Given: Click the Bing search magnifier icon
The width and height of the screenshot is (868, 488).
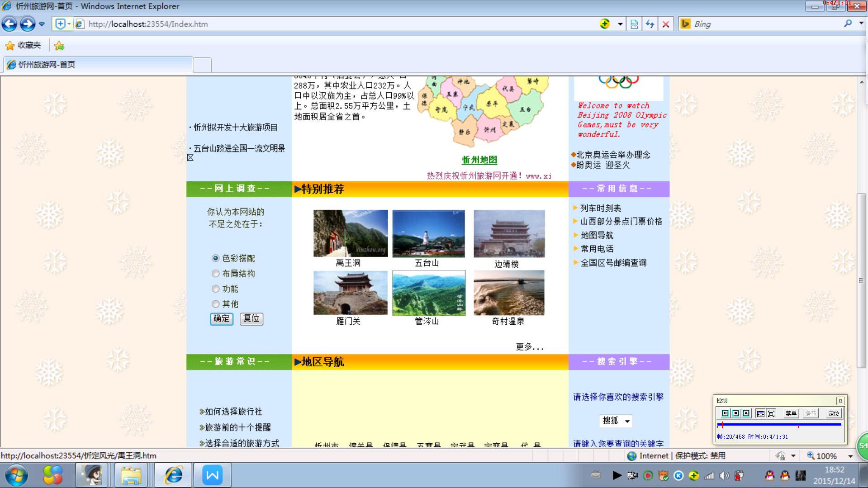Looking at the screenshot, I should [x=848, y=24].
